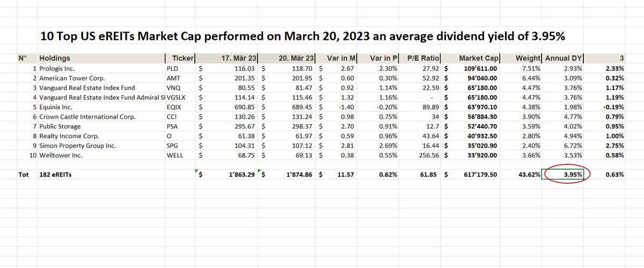Viewport: 644px width, 268px height.
Task: Select Crown Castle International Corp. cell
Action: 88,117
